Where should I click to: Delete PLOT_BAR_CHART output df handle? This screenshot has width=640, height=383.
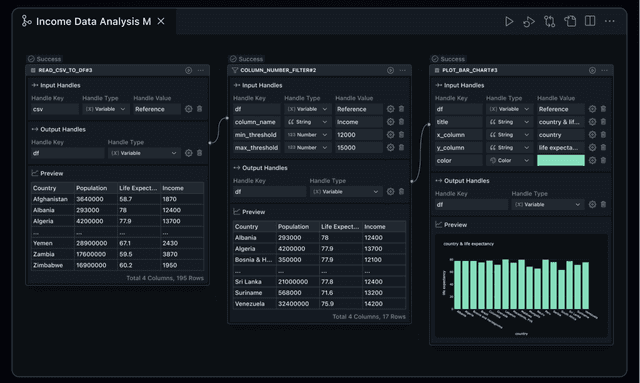[603, 204]
